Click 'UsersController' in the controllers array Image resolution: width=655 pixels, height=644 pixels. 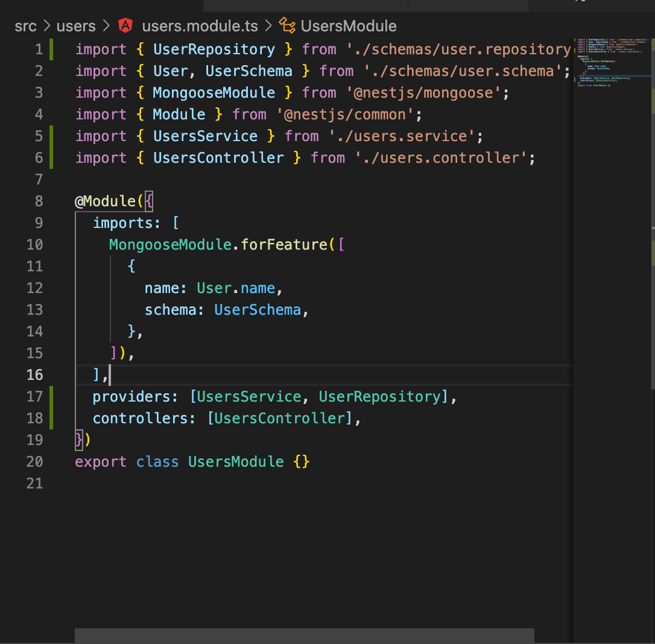click(279, 418)
